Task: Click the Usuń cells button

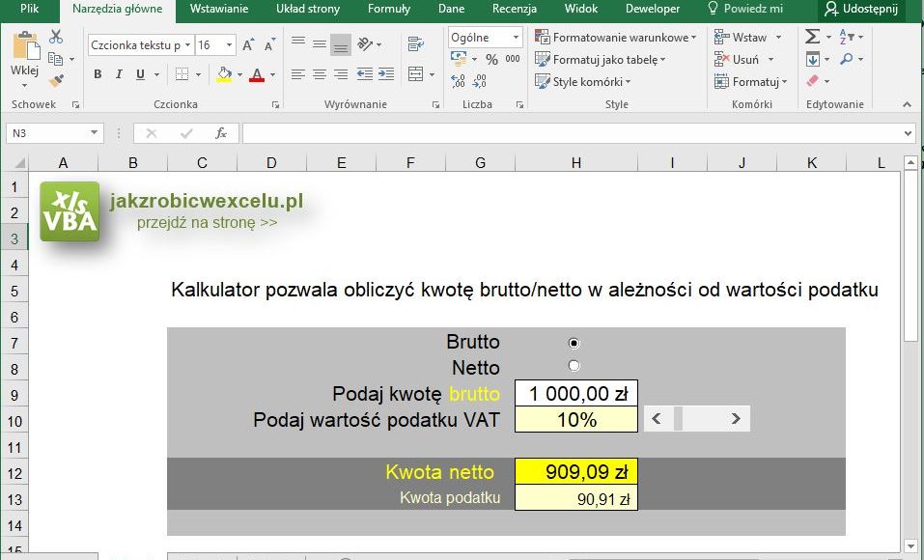Action: pyautogui.click(x=743, y=60)
